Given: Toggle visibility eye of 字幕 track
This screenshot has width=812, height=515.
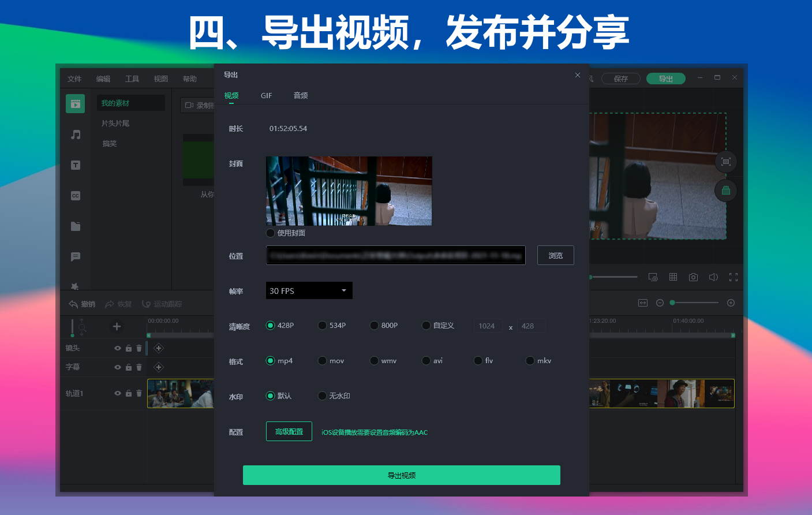Looking at the screenshot, I should pos(118,367).
